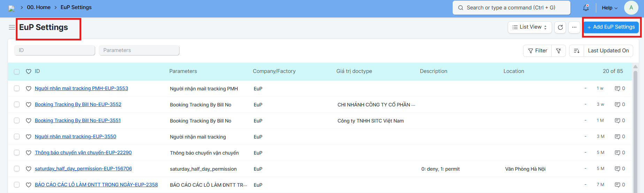
Task: Toggle the sort direction icon
Action: click(x=577, y=51)
